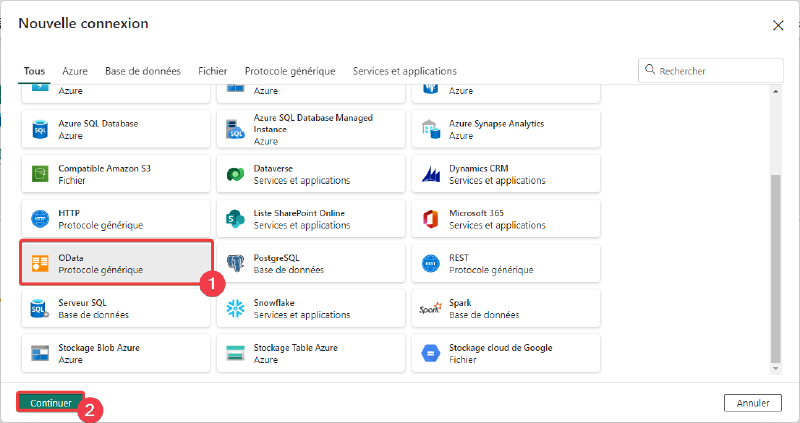
Task: Click 'Azure SQL Database Managed Instance' label
Action: 313,123
